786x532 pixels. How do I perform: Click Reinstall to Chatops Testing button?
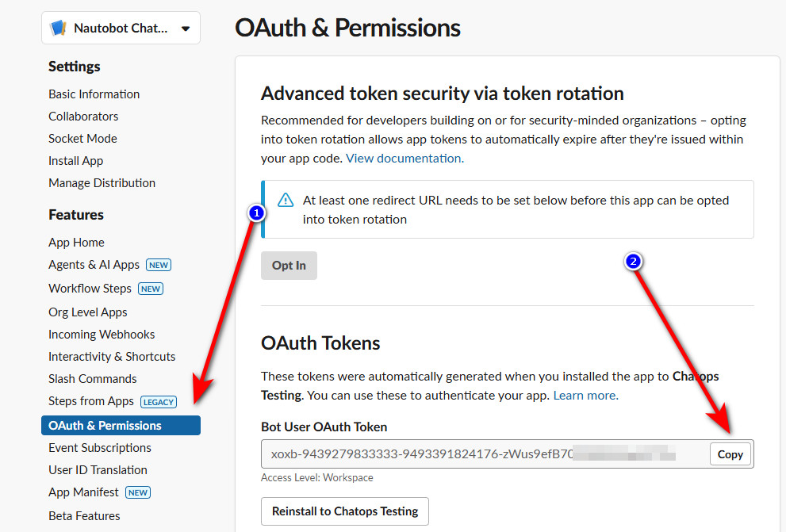click(345, 511)
